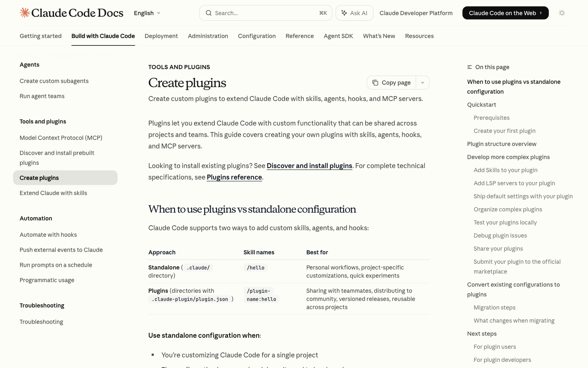Viewport: 588px width, 368px height.
Task: Click the search magnifier icon
Action: [x=209, y=13]
